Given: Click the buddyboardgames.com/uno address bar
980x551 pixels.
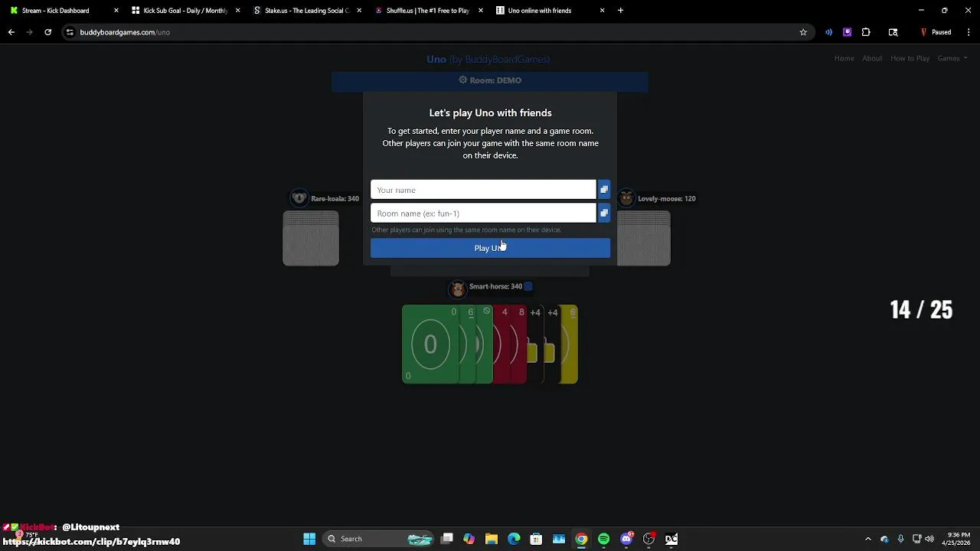Looking at the screenshot, I should pos(436,32).
